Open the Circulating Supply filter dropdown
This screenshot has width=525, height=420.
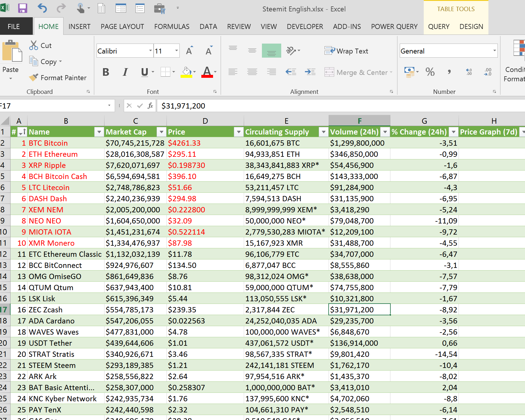click(x=323, y=132)
